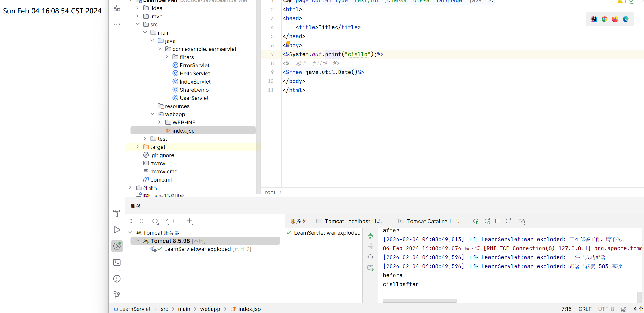Collapse the com.example.learnservlet package

click(160, 49)
